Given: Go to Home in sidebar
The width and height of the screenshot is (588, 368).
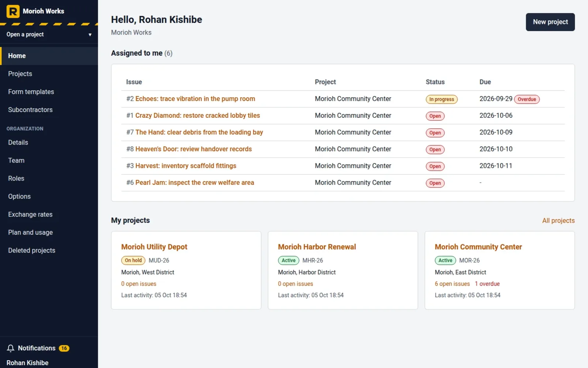Looking at the screenshot, I should (x=49, y=56).
